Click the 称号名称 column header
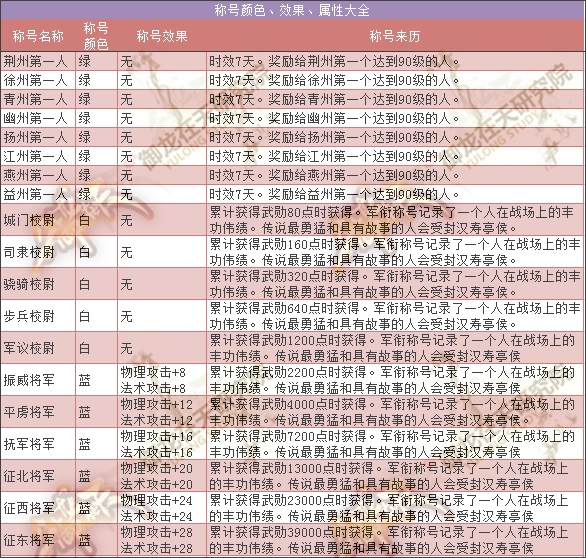 point(38,36)
